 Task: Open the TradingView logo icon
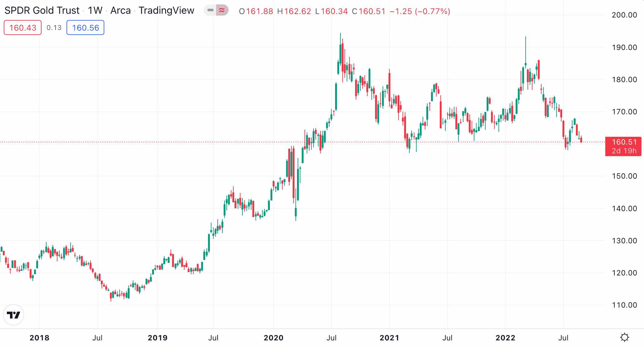click(x=13, y=315)
